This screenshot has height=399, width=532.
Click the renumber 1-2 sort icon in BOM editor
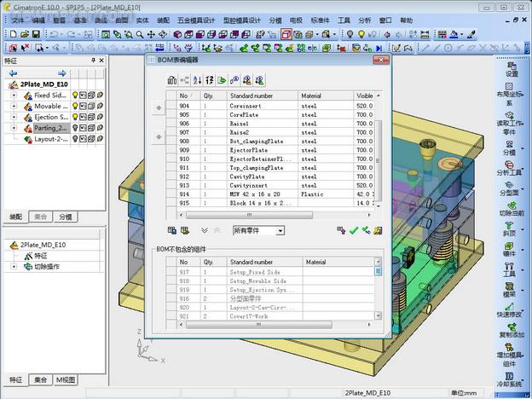point(210,80)
